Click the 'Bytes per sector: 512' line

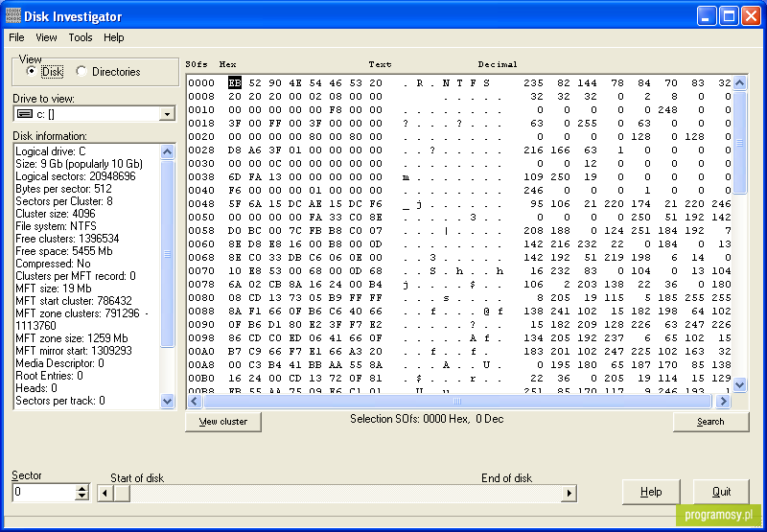pyautogui.click(x=63, y=189)
